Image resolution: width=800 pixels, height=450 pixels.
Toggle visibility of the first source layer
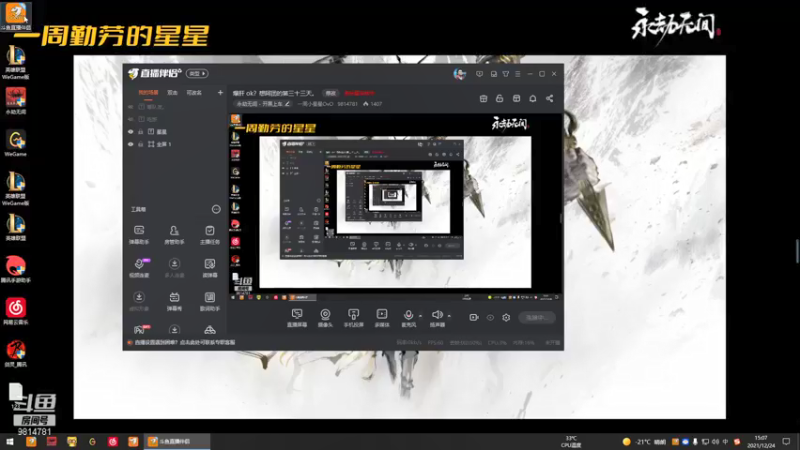131,107
